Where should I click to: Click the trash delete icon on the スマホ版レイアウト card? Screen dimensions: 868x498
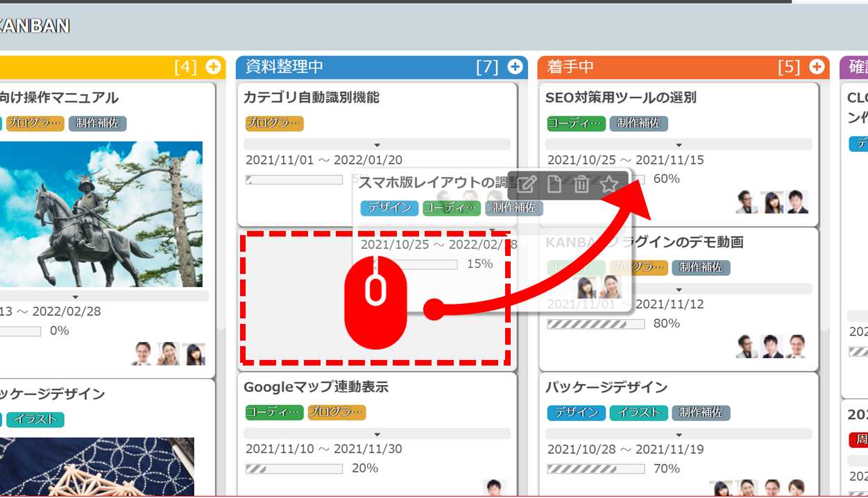click(581, 184)
